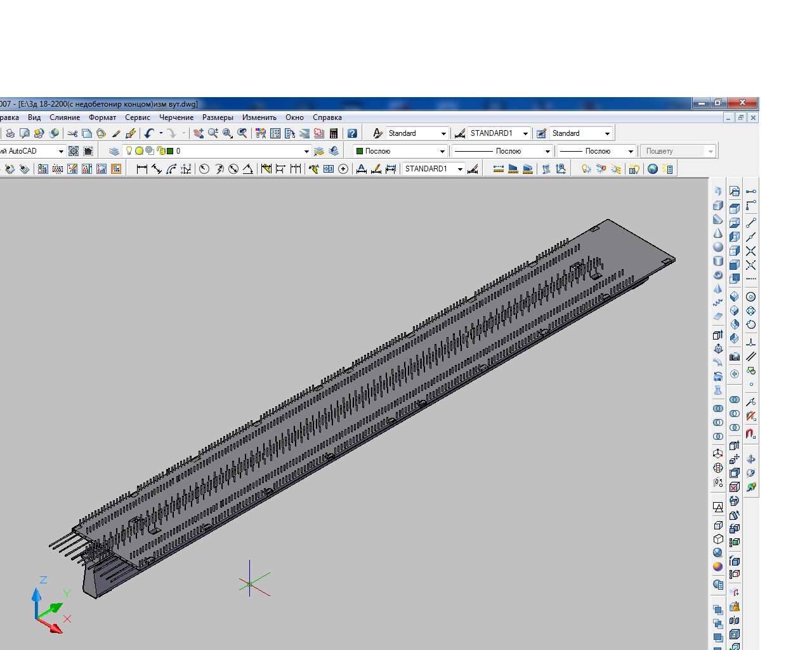Viewport: 812px width, 650px height.
Task: Toggle Snap to Intersection object snap
Action: click(x=751, y=251)
